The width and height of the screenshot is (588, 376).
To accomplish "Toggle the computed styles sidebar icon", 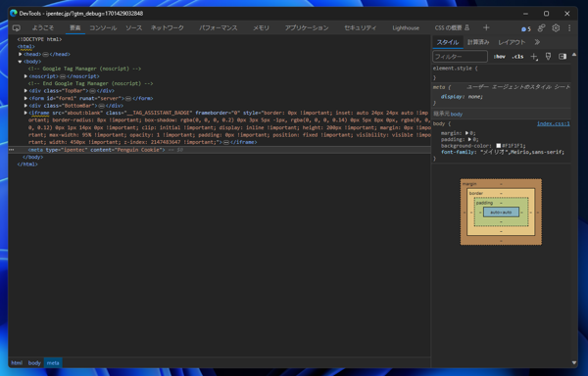I will 563,57.
